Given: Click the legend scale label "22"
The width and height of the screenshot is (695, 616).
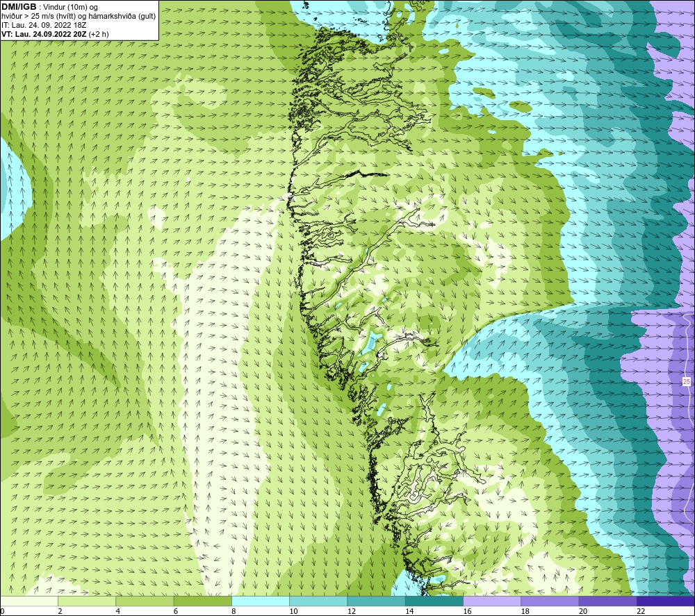Looking at the screenshot, I should click(x=641, y=611).
